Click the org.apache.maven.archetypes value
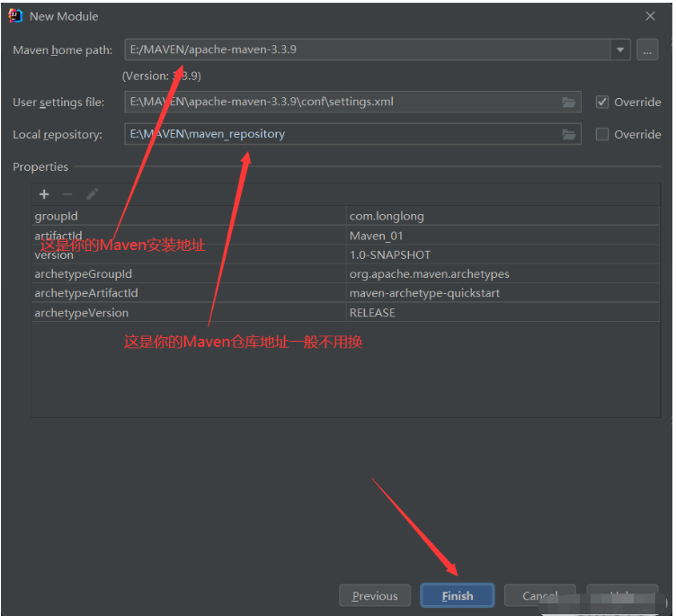This screenshot has width=676, height=616. (x=430, y=274)
